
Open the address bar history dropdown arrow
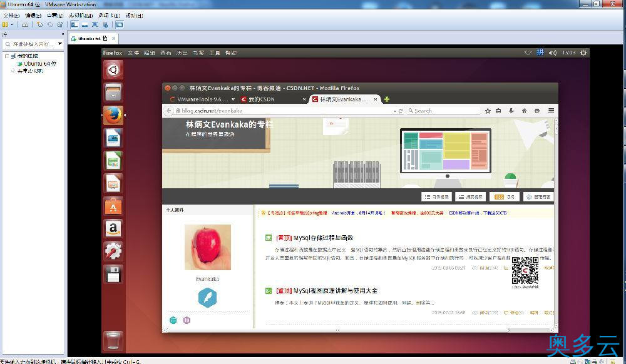[x=396, y=111]
